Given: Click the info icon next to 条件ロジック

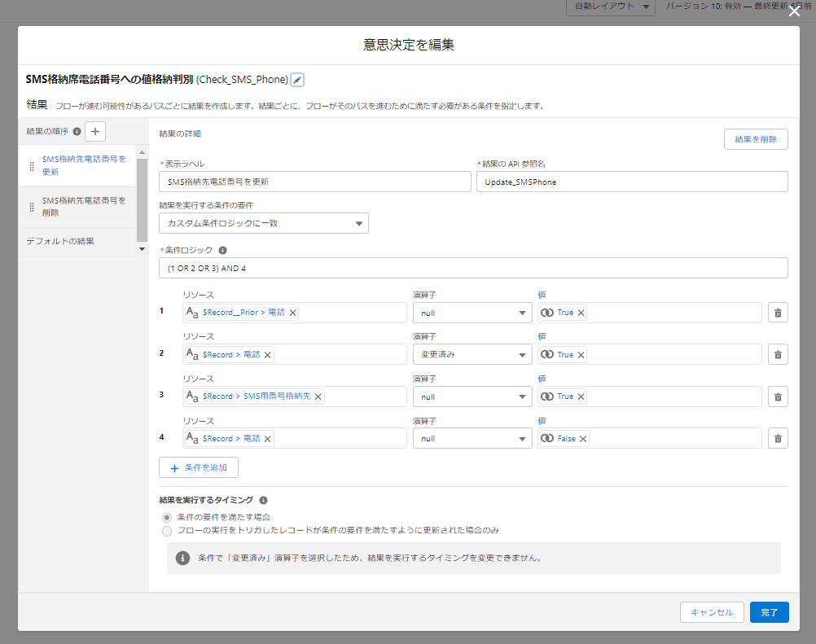Looking at the screenshot, I should click(223, 250).
